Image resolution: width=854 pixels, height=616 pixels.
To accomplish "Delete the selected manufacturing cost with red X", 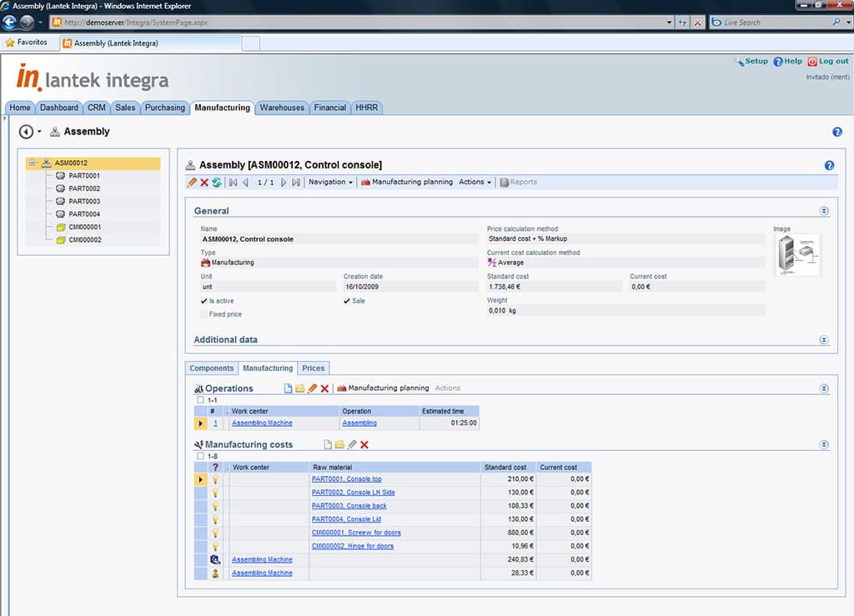I will tap(364, 445).
